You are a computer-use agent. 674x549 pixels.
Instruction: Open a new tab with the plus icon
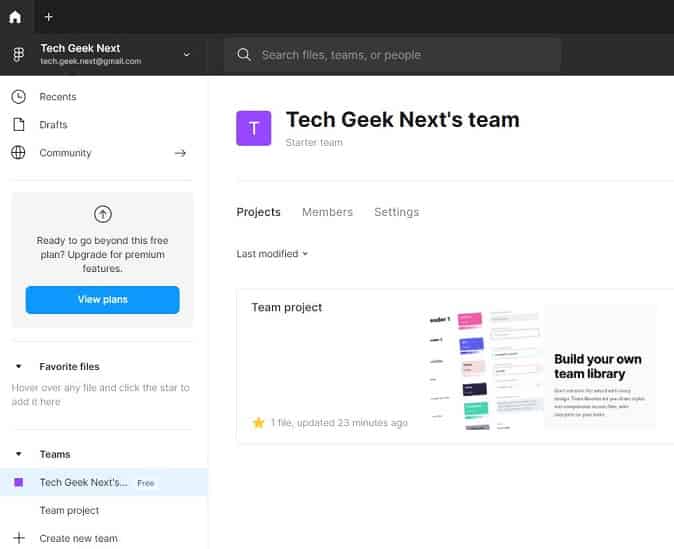[x=49, y=17]
